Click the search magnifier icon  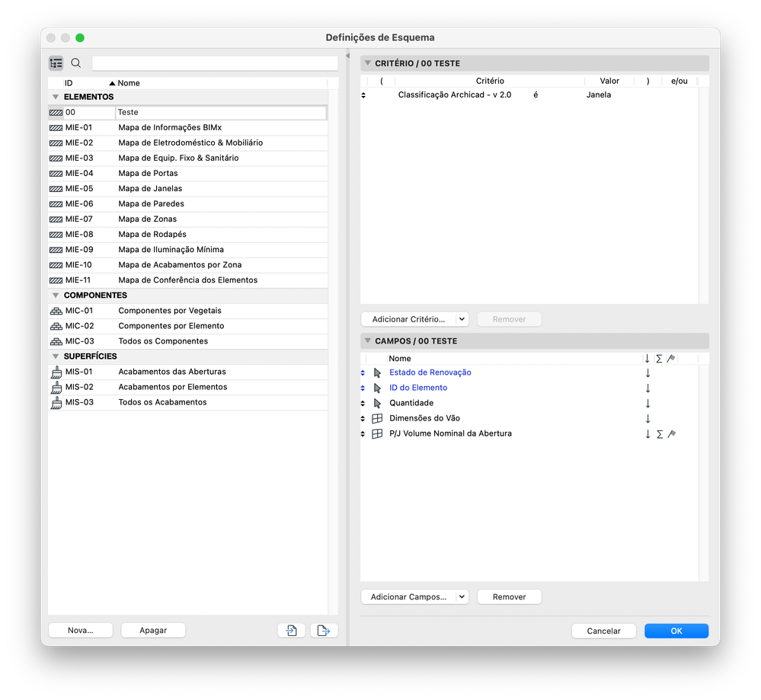point(75,63)
